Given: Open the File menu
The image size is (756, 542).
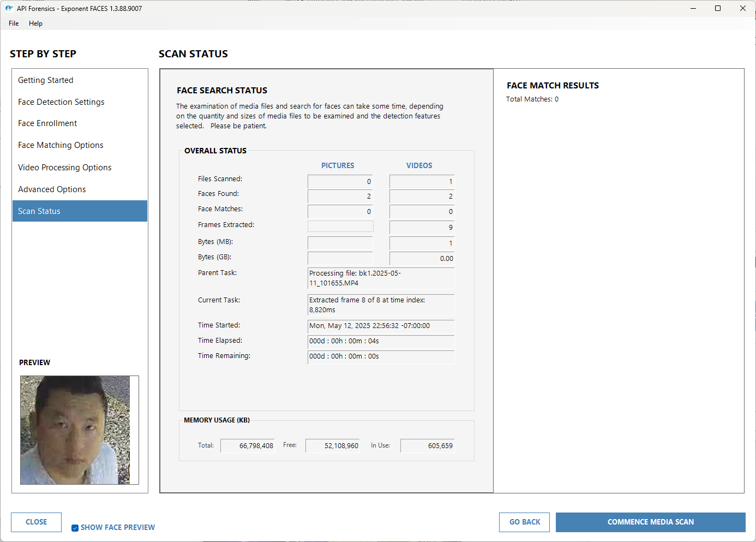Looking at the screenshot, I should (14, 23).
